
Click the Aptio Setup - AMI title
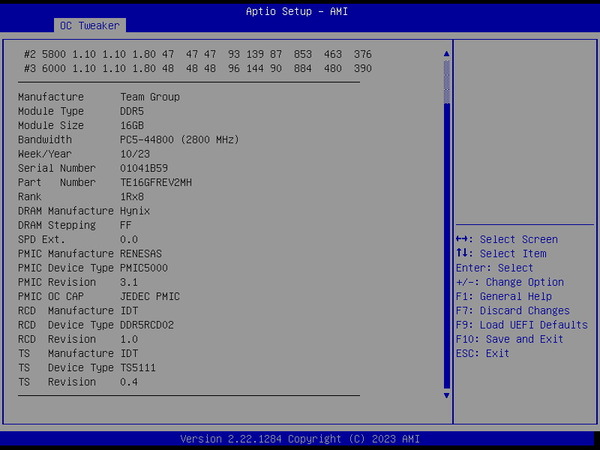point(297,11)
